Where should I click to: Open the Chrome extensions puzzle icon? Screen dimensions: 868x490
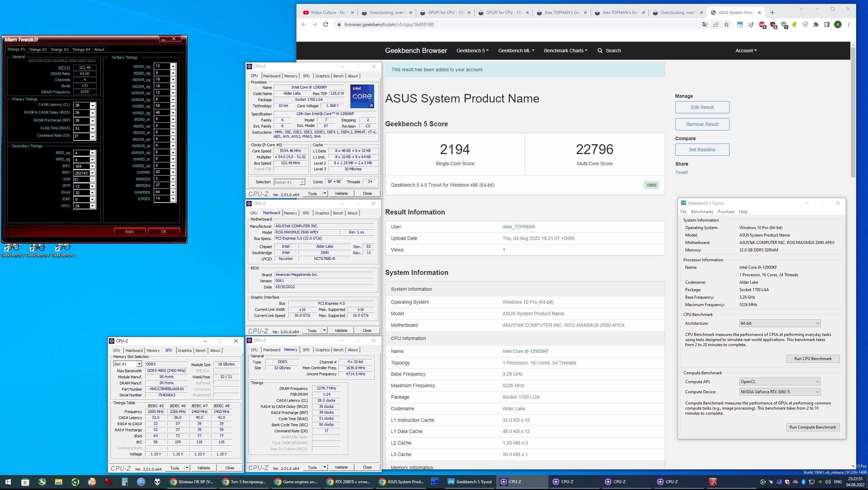tap(816, 24)
